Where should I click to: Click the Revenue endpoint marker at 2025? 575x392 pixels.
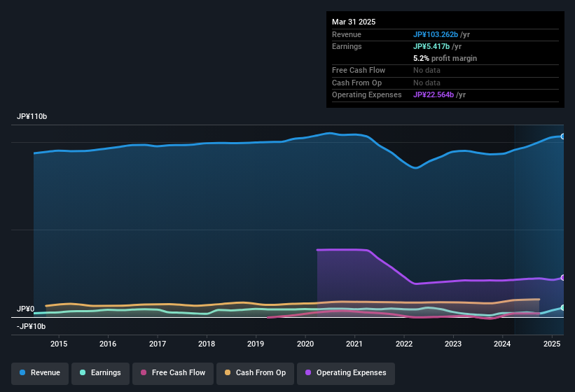[563, 136]
